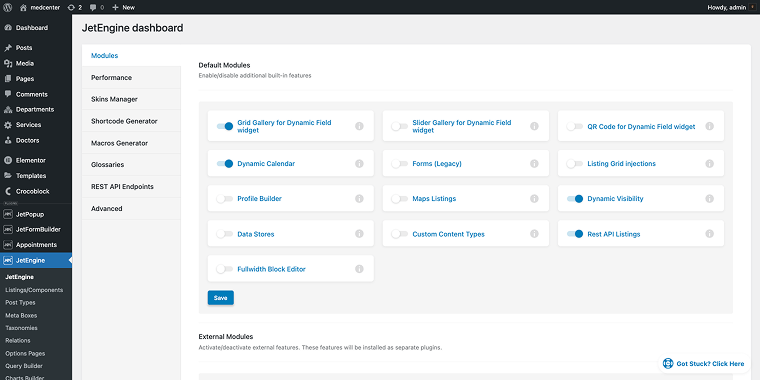
Task: Click the JetPopup plugin icon
Action: coord(8,214)
